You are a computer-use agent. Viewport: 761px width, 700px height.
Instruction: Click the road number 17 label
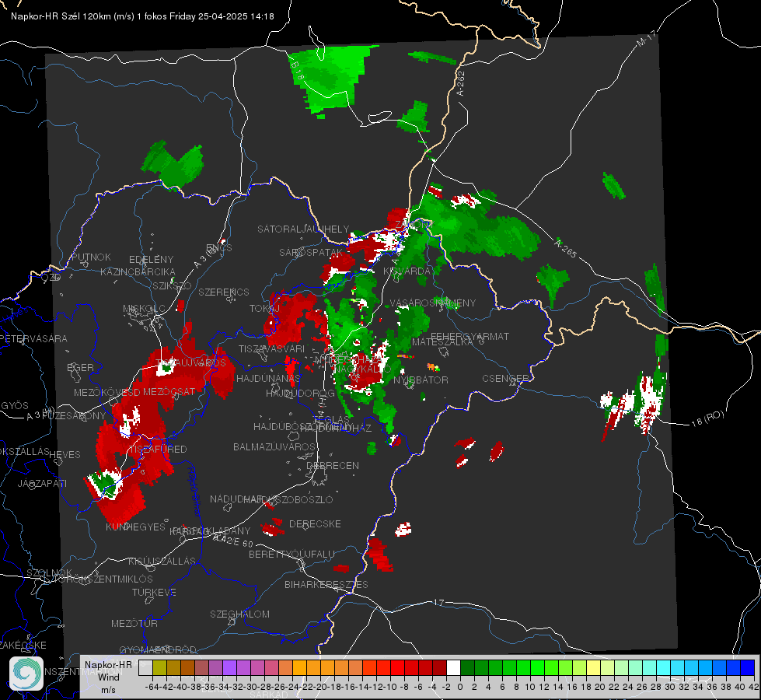[438, 602]
